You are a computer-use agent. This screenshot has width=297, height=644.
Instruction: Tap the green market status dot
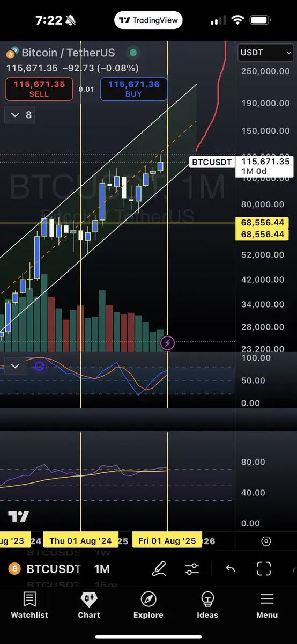(x=133, y=53)
